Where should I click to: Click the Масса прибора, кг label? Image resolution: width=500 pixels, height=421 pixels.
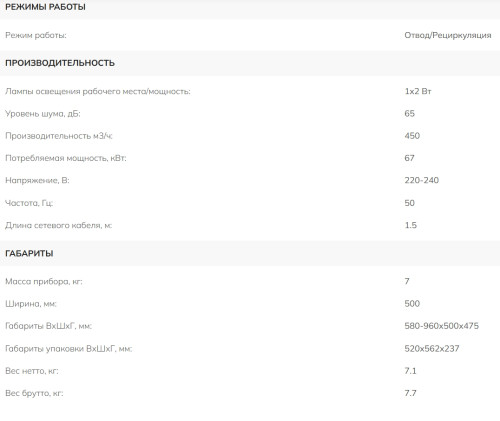coord(44,282)
